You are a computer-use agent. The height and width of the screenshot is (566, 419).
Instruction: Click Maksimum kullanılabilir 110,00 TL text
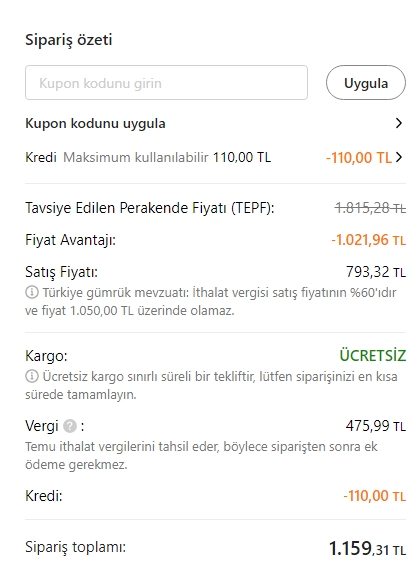[x=167, y=157]
